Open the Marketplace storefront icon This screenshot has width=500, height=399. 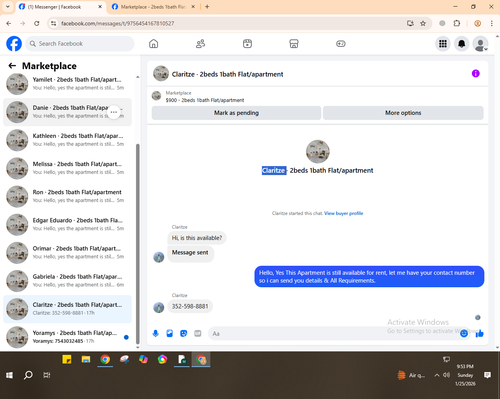[294, 44]
